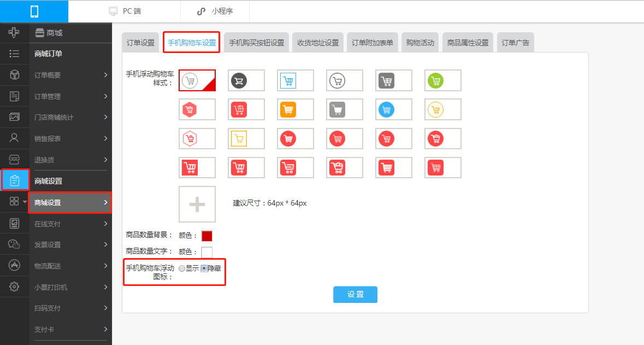Open the 收货地址设置 tab
This screenshot has height=345, width=644.
318,42
